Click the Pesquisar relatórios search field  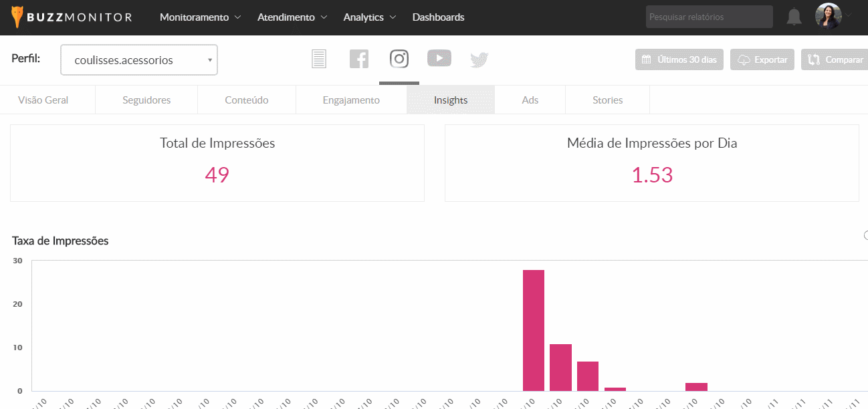(x=709, y=17)
